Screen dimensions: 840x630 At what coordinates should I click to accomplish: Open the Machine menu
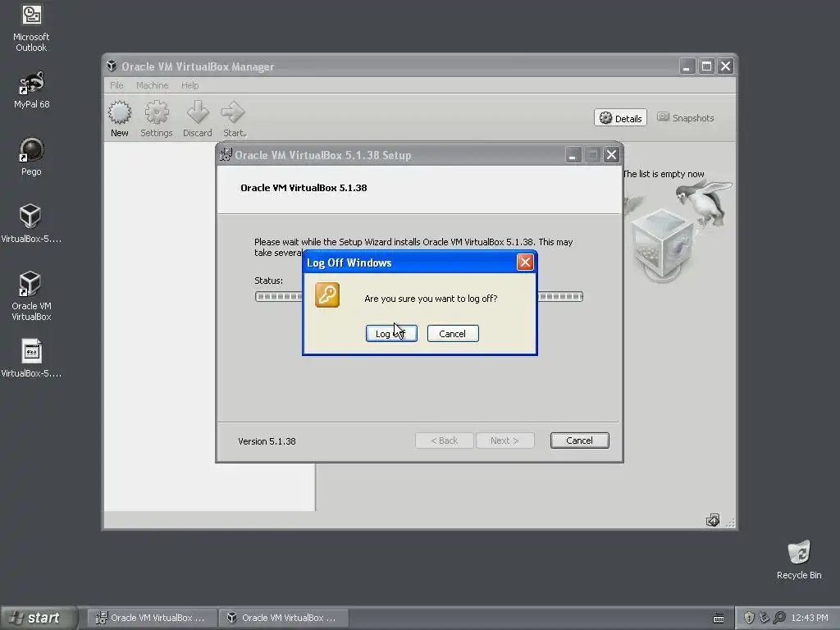tap(152, 85)
